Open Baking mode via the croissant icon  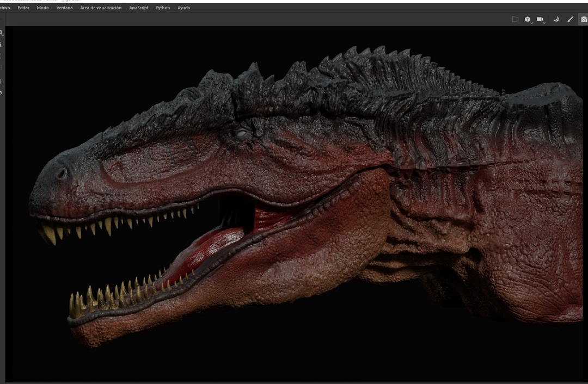pos(556,19)
